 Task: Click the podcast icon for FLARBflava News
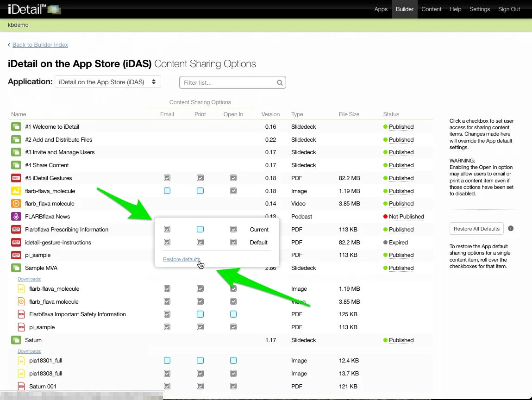pos(16,217)
